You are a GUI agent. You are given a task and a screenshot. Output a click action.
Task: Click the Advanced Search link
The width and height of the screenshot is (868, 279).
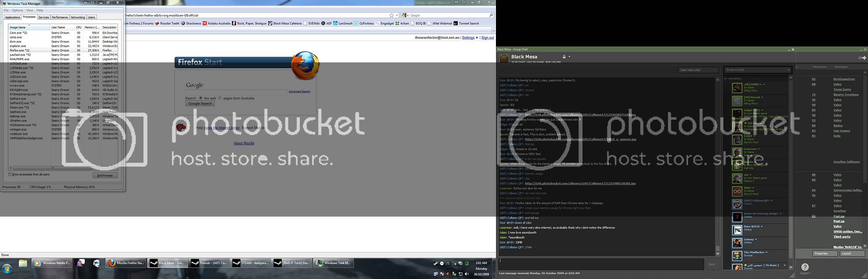point(299,91)
